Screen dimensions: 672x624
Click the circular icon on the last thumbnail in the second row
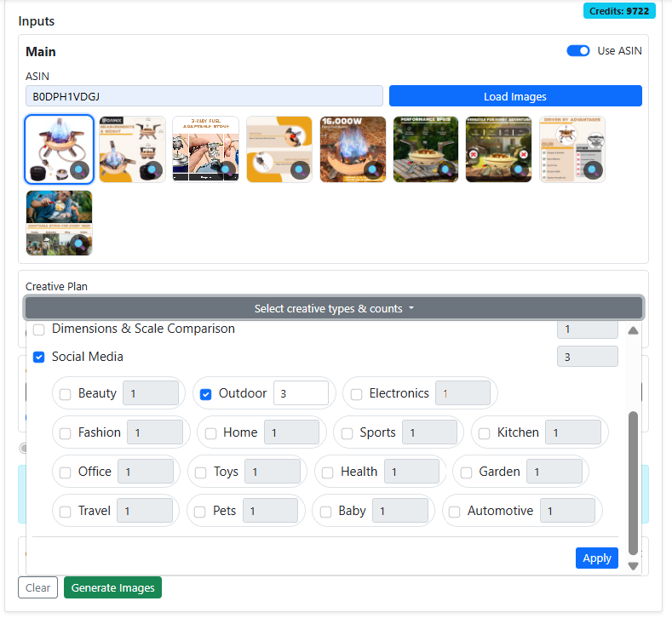pos(79,243)
